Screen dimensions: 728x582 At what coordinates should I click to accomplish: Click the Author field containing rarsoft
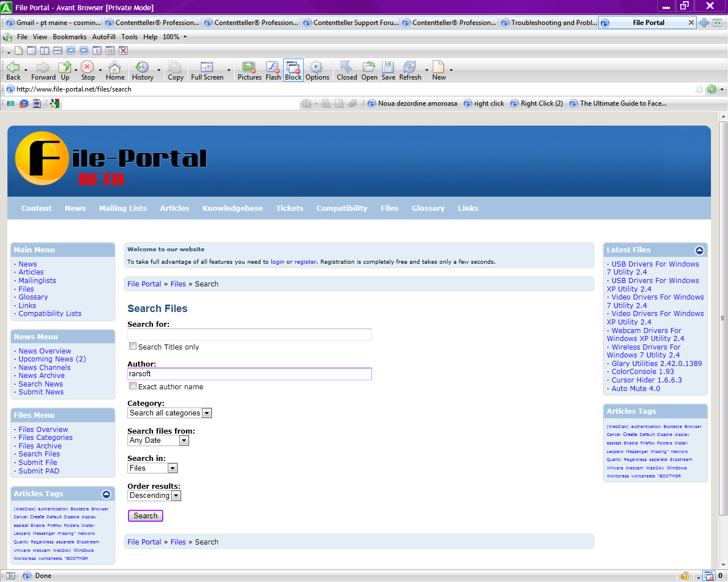250,374
